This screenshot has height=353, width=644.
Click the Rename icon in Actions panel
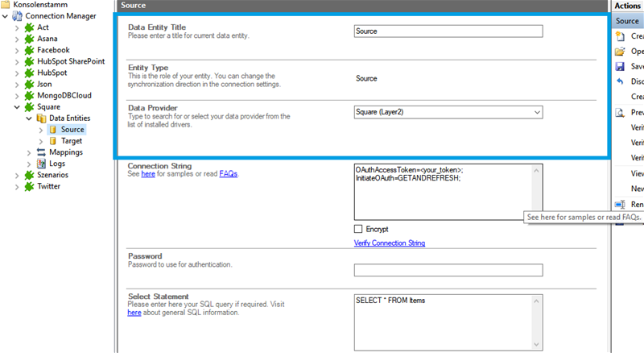[620, 204]
